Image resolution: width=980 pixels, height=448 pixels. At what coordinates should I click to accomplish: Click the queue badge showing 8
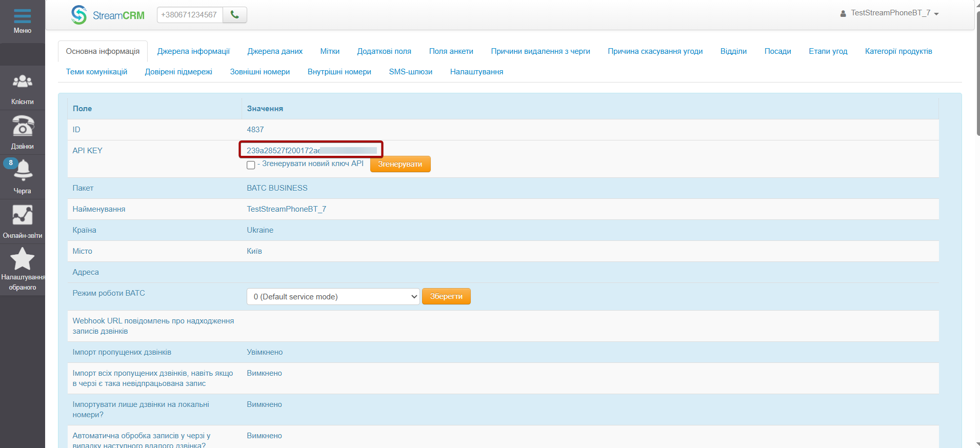11,163
